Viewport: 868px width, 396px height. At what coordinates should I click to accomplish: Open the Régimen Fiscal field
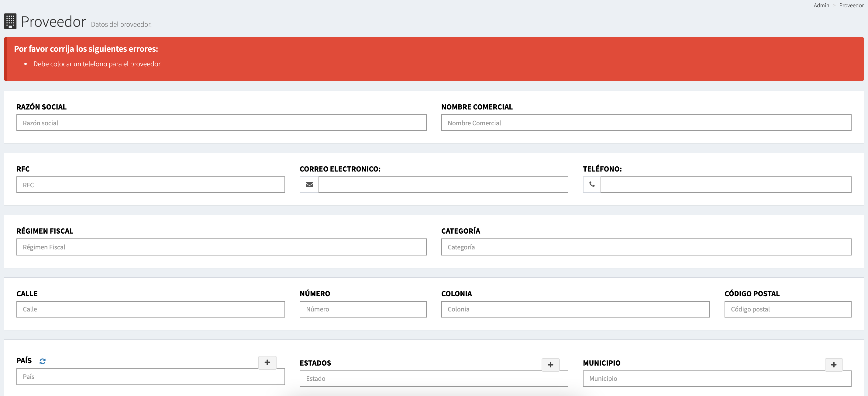coord(221,247)
